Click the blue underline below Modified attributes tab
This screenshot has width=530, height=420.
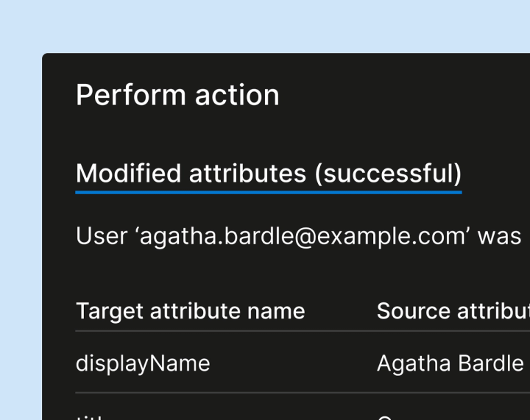(269, 192)
